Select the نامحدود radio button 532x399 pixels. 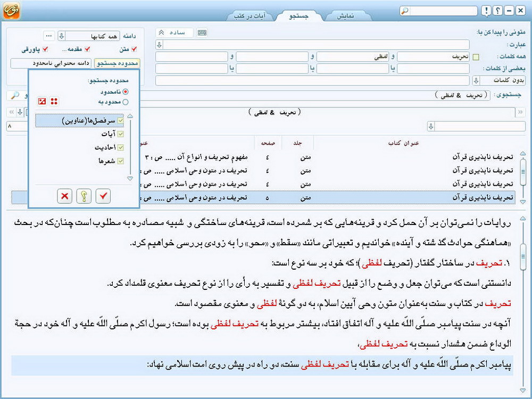126,92
